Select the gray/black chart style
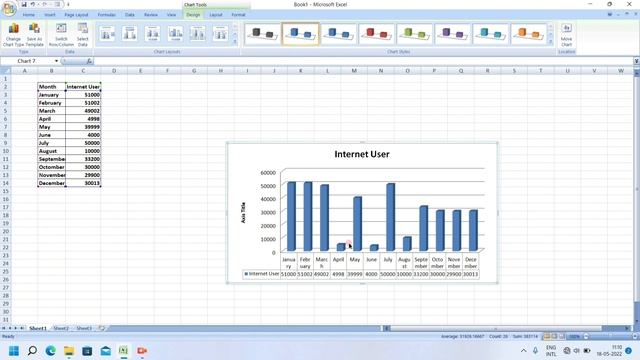 (262, 34)
